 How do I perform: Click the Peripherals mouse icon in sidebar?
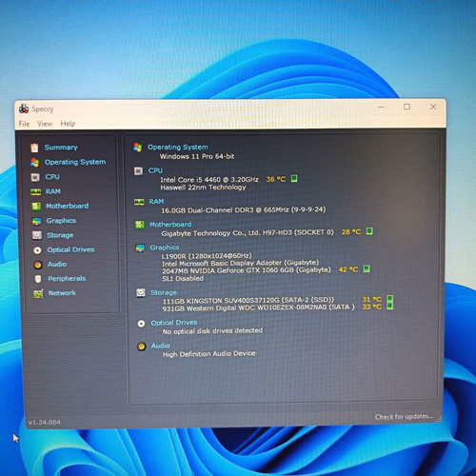(x=38, y=279)
